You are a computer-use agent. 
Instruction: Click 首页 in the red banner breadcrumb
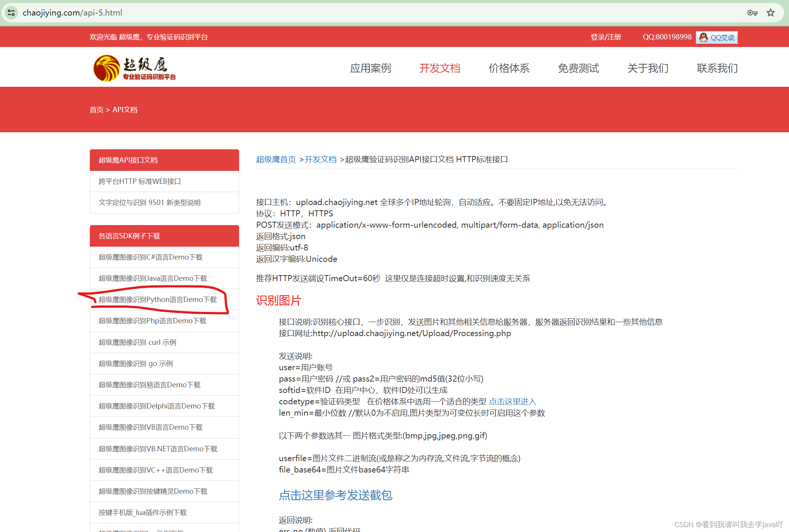point(96,110)
